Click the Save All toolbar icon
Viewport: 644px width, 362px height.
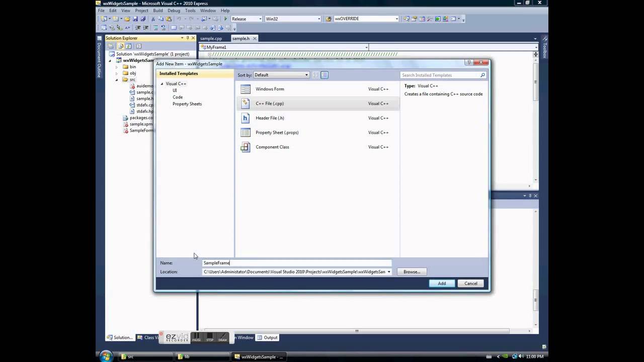click(143, 19)
